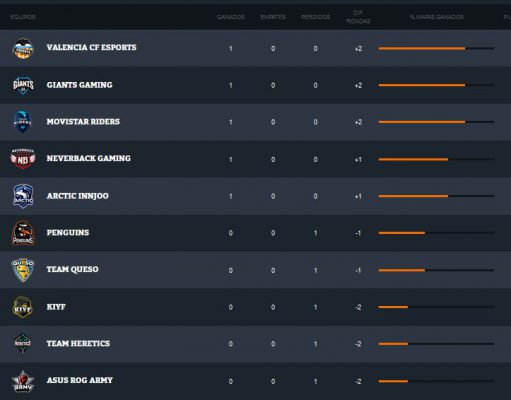
Task: Click KIYF losses value 1
Action: (315, 307)
